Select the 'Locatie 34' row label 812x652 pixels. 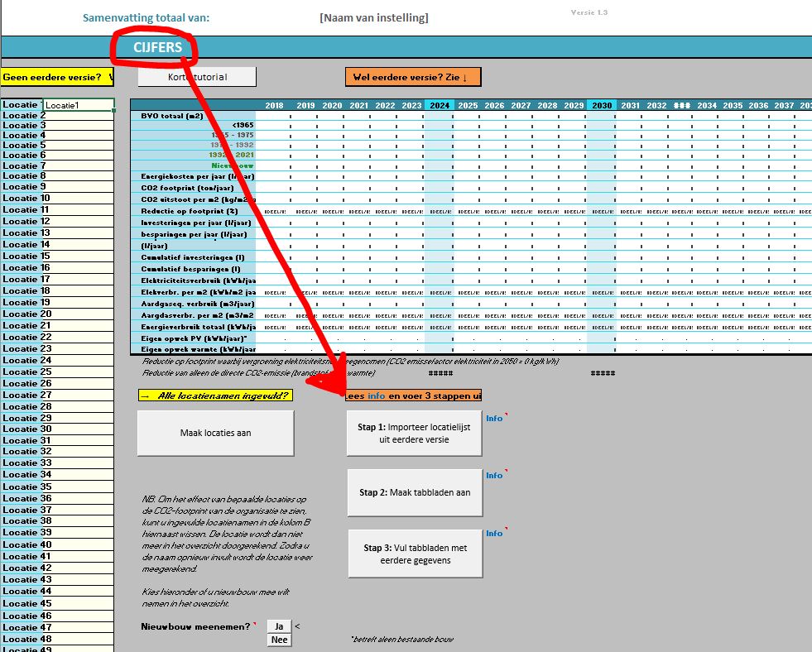[27, 474]
